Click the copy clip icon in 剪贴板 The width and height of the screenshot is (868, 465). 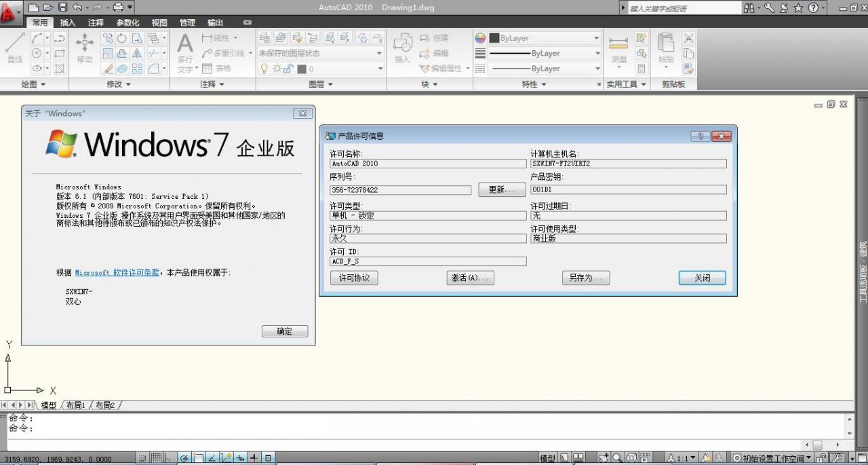coord(689,53)
